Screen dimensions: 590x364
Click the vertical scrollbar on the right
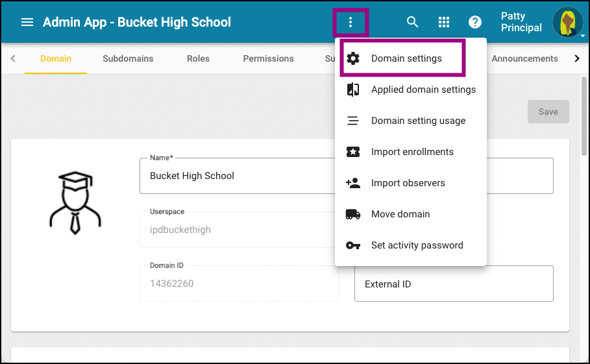tap(584, 115)
